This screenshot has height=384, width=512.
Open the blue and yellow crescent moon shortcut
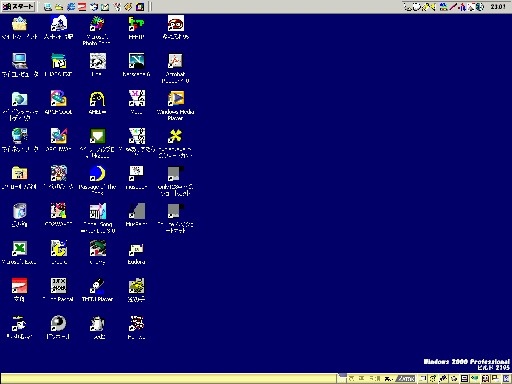(x=97, y=174)
